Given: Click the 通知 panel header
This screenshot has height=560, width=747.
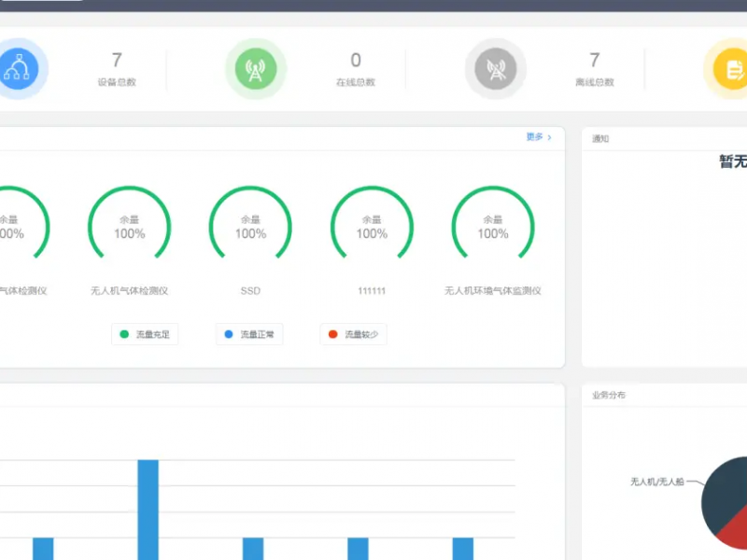Looking at the screenshot, I should tap(600, 139).
